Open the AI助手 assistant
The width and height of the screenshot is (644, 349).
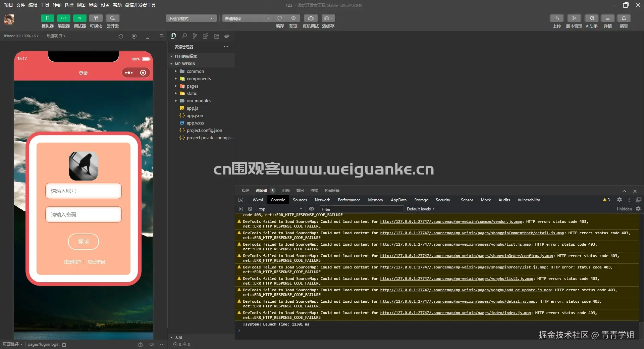591,18
